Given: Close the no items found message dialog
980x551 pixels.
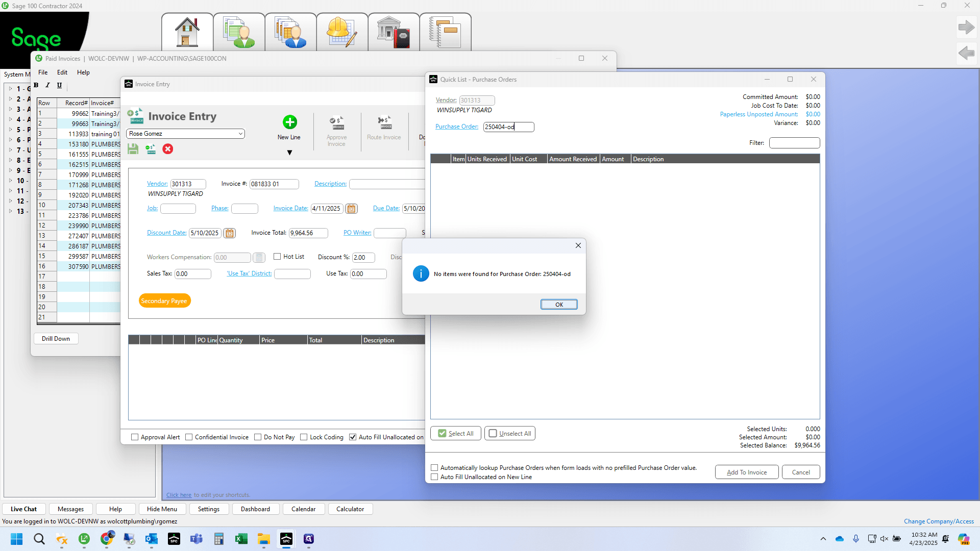Looking at the screenshot, I should pyautogui.click(x=578, y=245).
